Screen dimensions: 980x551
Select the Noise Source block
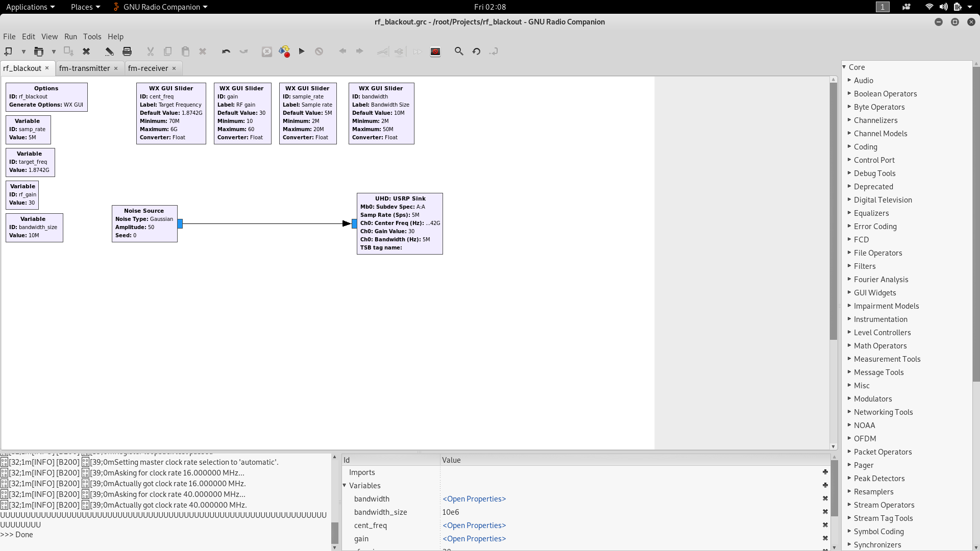coord(144,223)
